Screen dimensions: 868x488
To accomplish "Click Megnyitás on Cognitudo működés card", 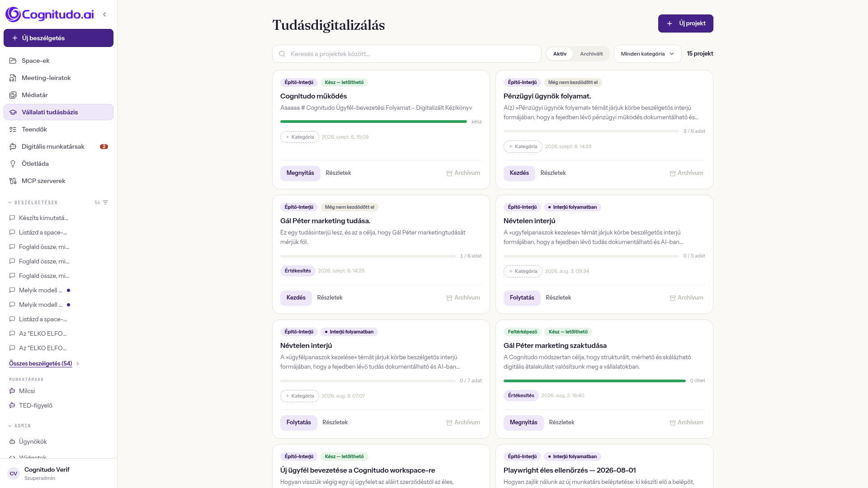I will 300,173.
